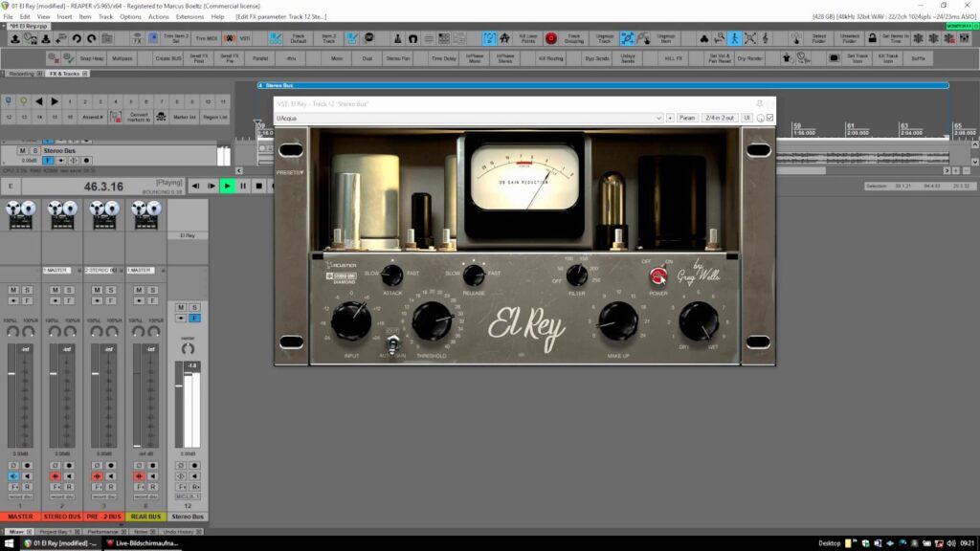Click the black screen icon beside Set Track Icon
Screen dimensions: 980x551
[x=834, y=58]
